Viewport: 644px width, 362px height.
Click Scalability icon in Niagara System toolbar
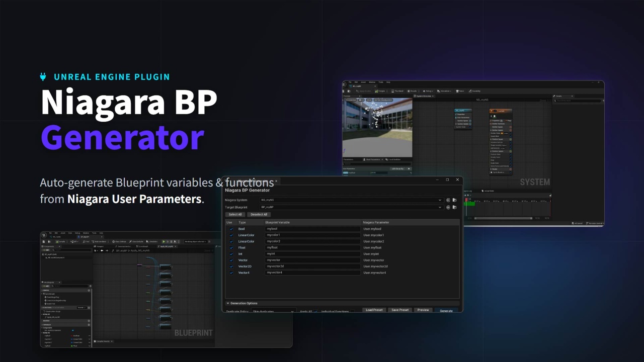474,91
